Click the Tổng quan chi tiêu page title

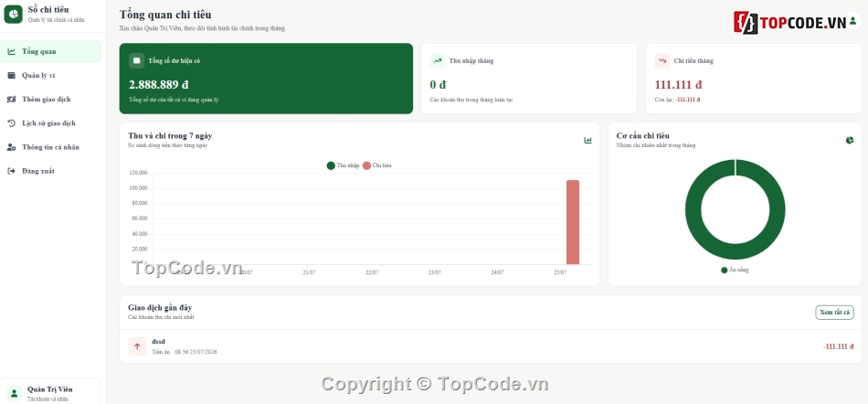tap(165, 15)
